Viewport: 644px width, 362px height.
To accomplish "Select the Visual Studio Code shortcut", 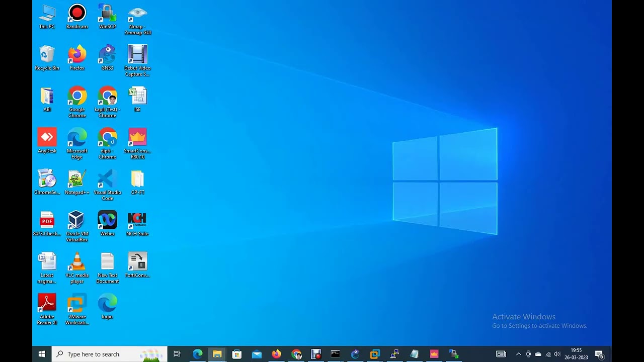I will click(107, 185).
